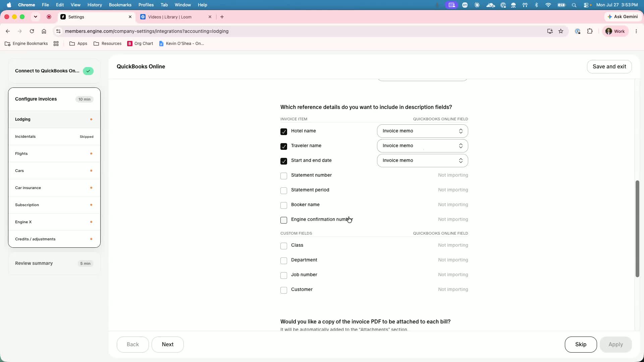The width and height of the screenshot is (644, 362).
Task: Click the install app icon in address bar
Action: tap(550, 31)
